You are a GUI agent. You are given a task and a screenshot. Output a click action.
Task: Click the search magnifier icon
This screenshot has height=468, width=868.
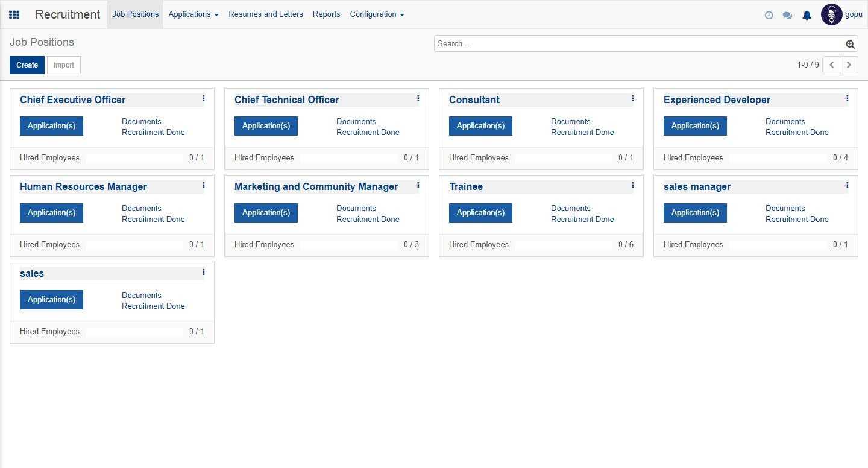(850, 44)
